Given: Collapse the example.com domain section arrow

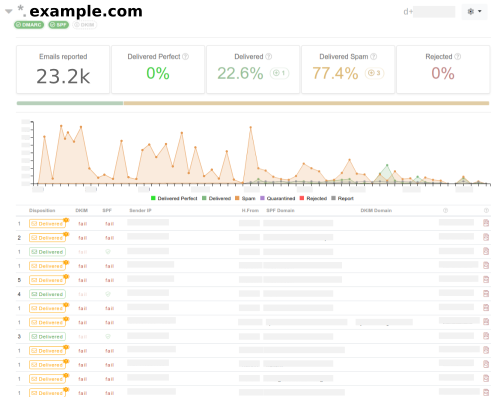Looking at the screenshot, I should pyautogui.click(x=9, y=11).
